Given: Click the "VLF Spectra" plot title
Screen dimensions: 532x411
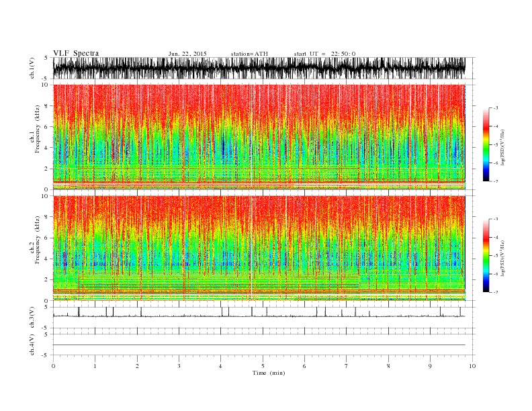Looking at the screenshot, I should [x=76, y=53].
